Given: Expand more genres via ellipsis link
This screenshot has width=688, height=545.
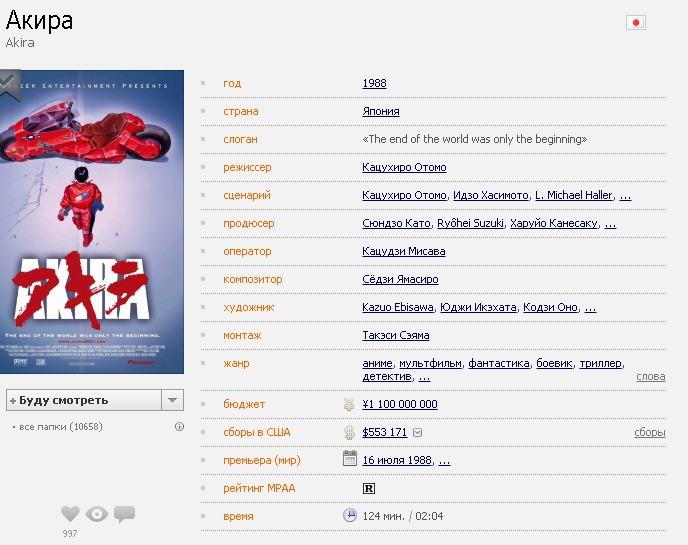Looking at the screenshot, I should click(x=424, y=377).
